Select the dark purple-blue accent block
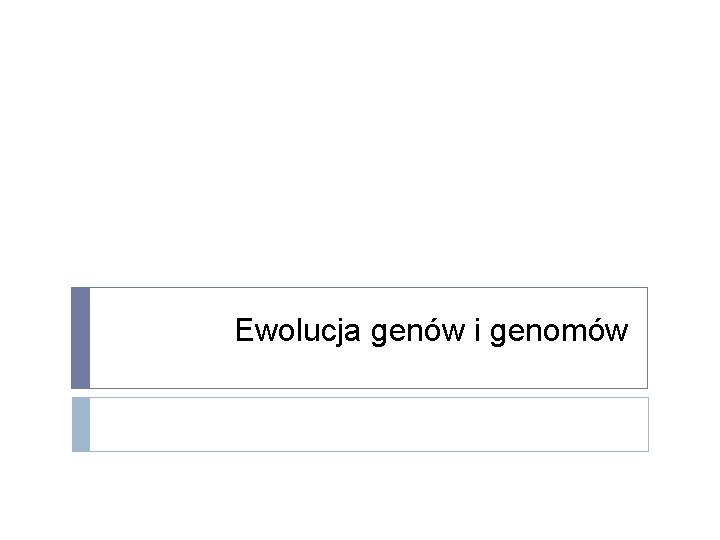Viewport: 720px width, 540px height. coord(80,338)
